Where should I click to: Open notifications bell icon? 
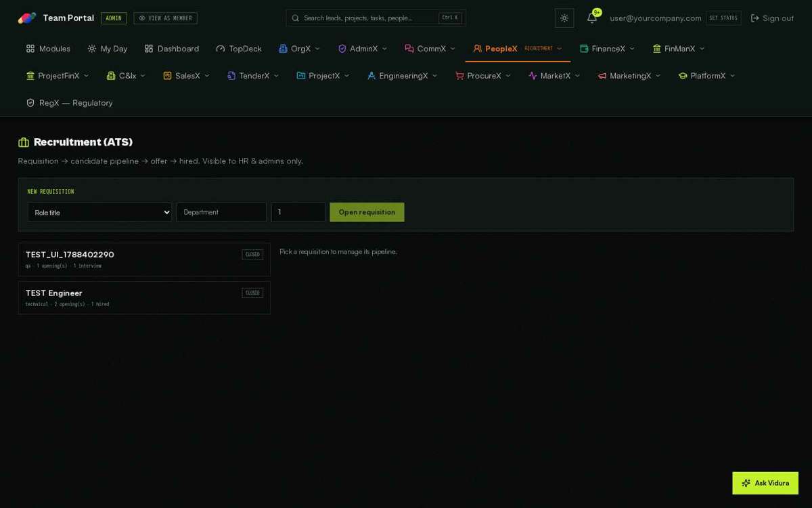pos(592,18)
